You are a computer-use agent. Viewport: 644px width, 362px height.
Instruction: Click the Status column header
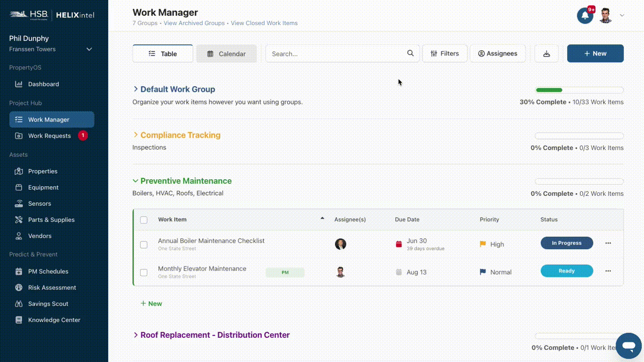point(549,220)
